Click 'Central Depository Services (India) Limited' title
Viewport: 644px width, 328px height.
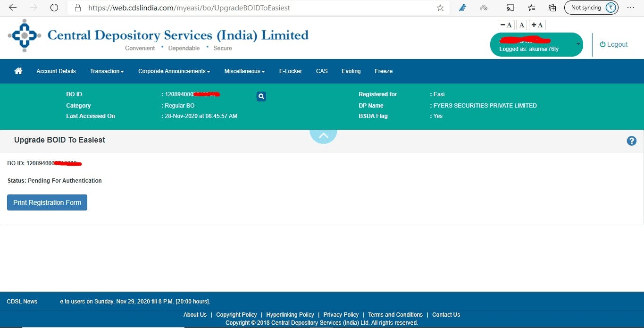coord(178,35)
